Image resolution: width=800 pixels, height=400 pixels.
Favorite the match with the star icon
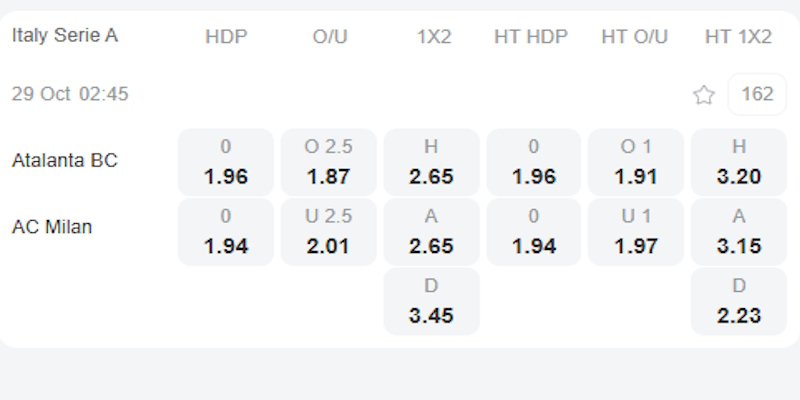pos(704,95)
